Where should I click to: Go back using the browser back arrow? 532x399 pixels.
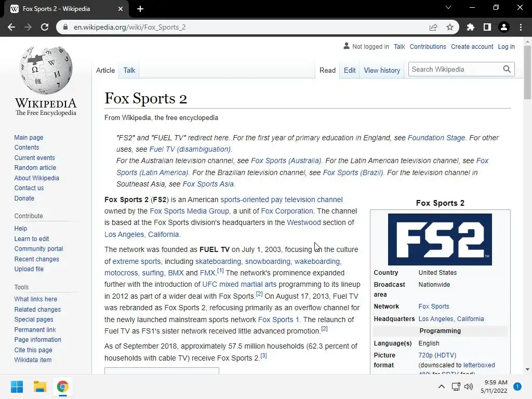11,27
